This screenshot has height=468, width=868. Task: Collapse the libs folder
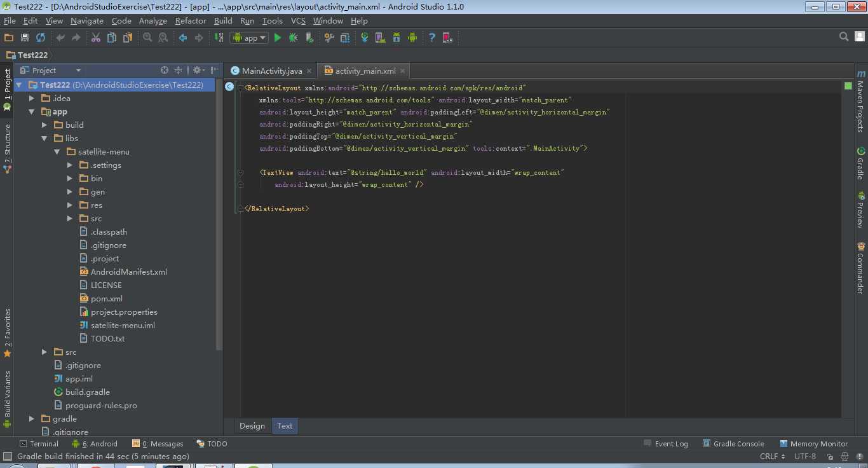pos(44,138)
